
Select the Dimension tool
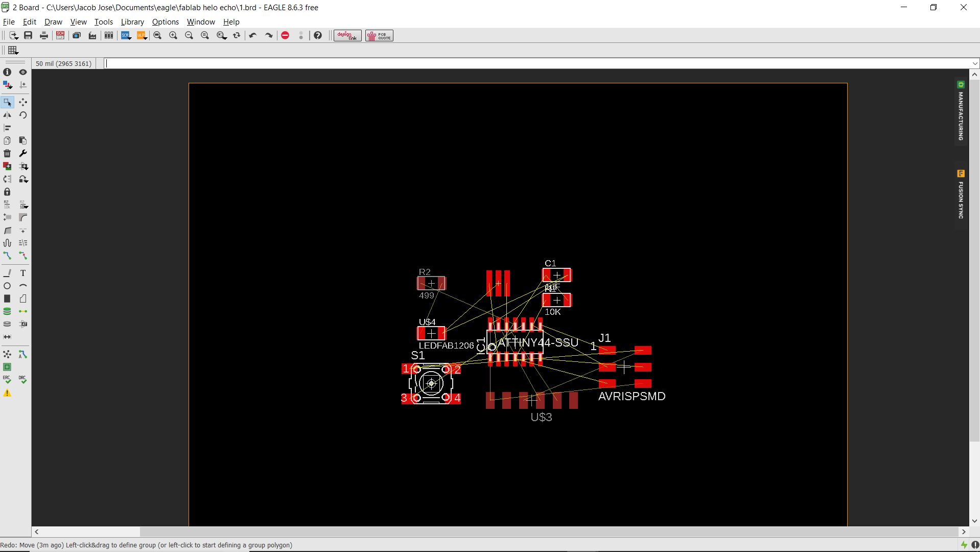(7, 337)
